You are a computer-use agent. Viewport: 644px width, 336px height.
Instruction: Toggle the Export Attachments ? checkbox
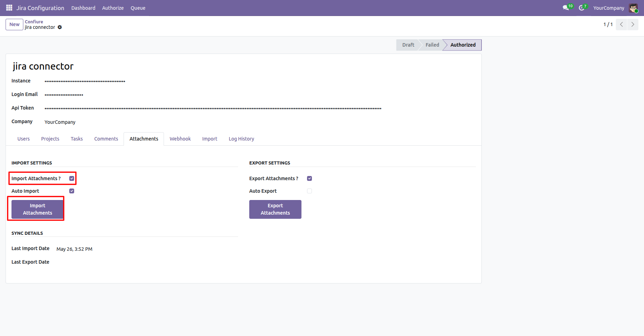tap(309, 178)
